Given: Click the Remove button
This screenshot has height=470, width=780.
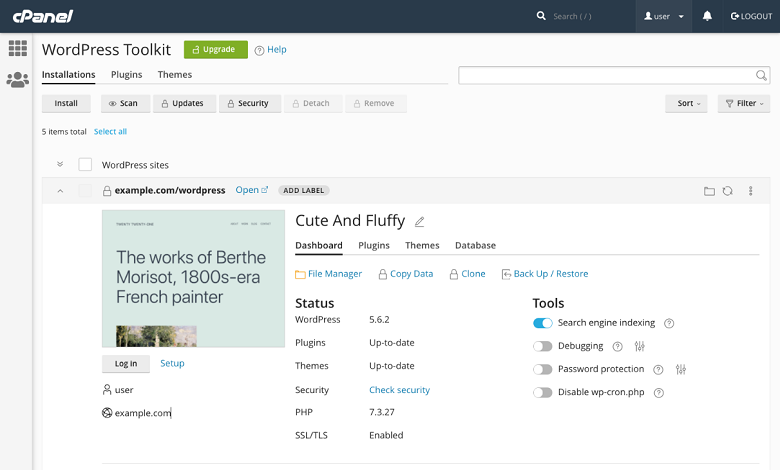Looking at the screenshot, I should pyautogui.click(x=376, y=103).
